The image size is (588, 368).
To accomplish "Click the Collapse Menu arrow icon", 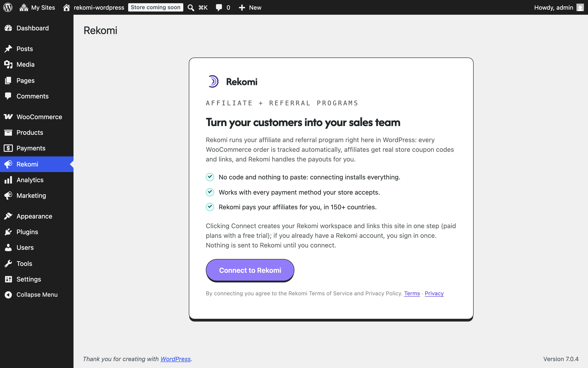I will click(x=8, y=295).
